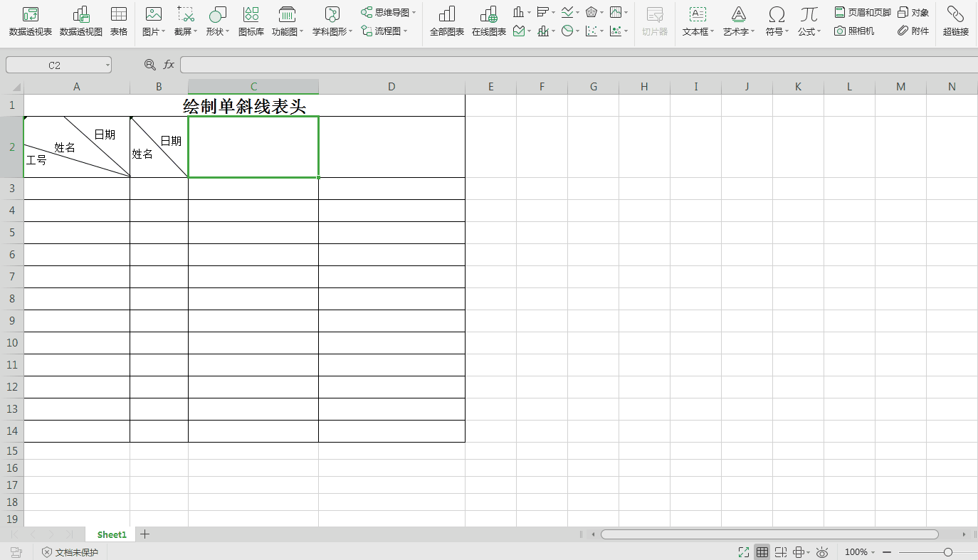Open the 思维导图 mind map menu

(x=389, y=13)
